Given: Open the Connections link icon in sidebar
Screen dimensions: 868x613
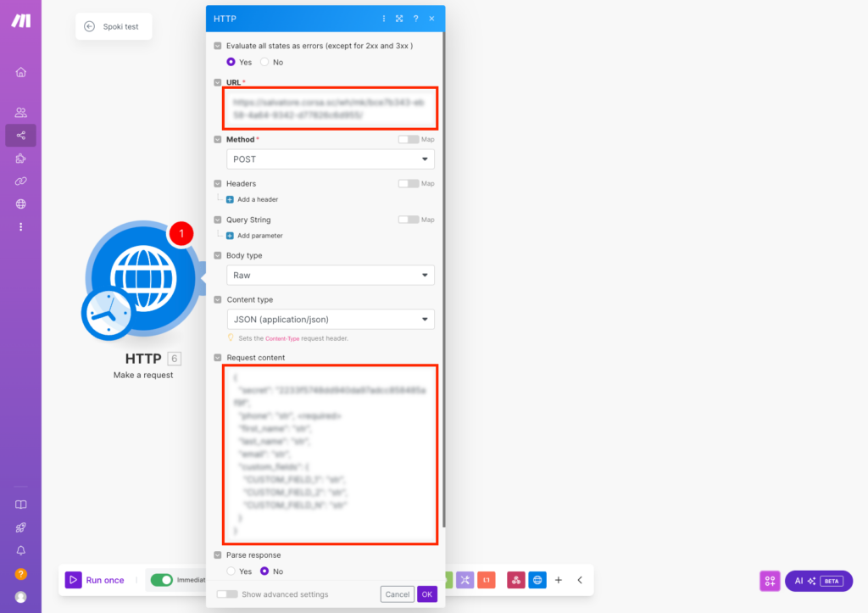Looking at the screenshot, I should [20, 181].
